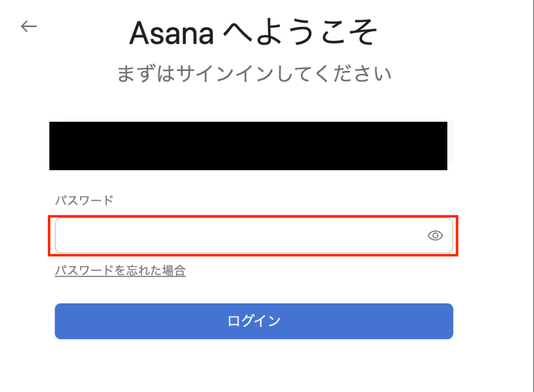Viewport: 534px width, 392px height.
Task: Focus the red-outlined password box
Action: 236,236
